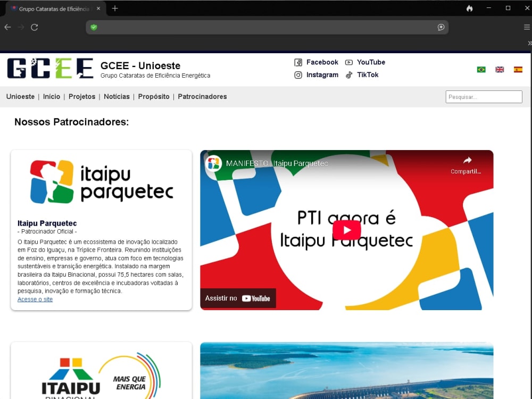The height and width of the screenshot is (399, 532).
Task: Close the Grupo Cataratas de Eficiência tab
Action: pos(98,9)
